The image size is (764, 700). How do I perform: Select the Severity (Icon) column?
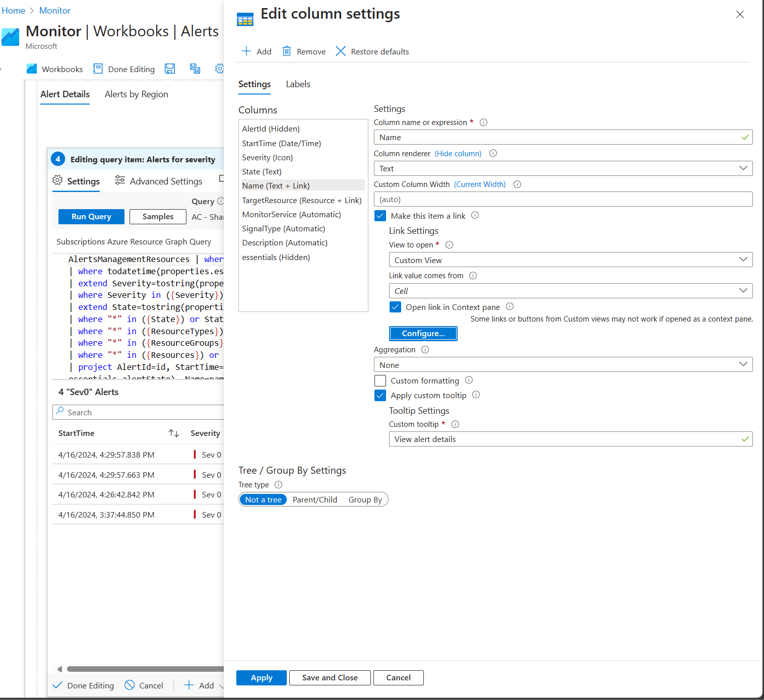pyautogui.click(x=267, y=157)
